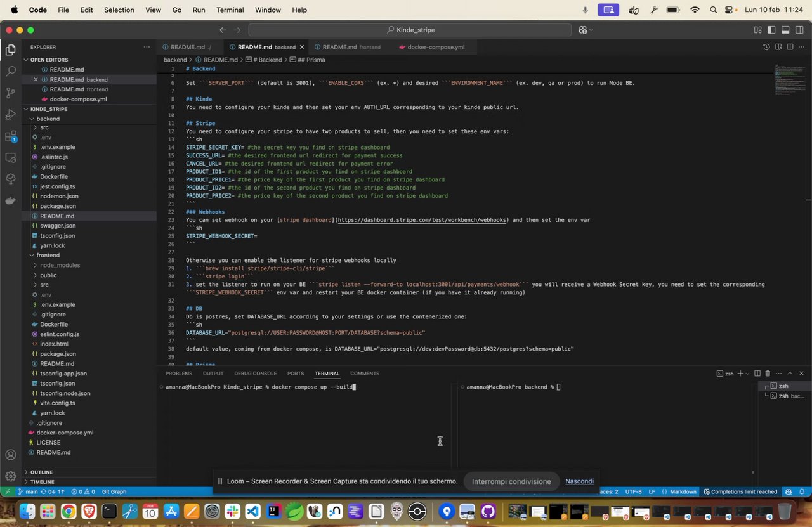Image resolution: width=812 pixels, height=527 pixels.
Task: Expand the backend src folder
Action: (44, 127)
